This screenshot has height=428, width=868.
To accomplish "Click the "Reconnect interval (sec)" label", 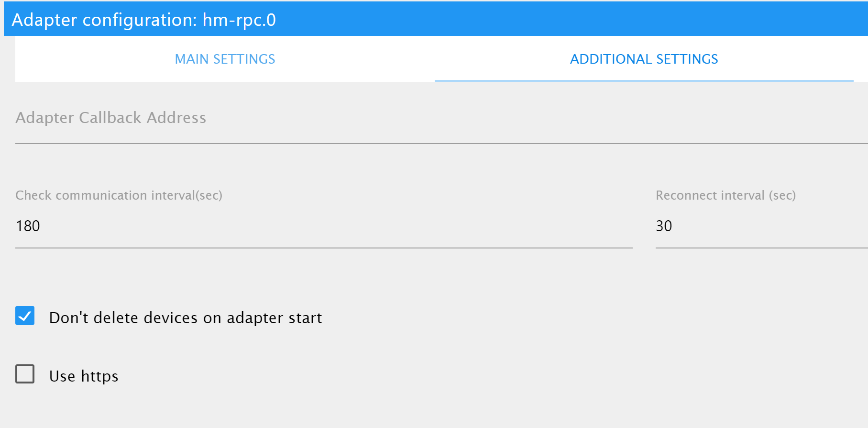I will pyautogui.click(x=725, y=195).
